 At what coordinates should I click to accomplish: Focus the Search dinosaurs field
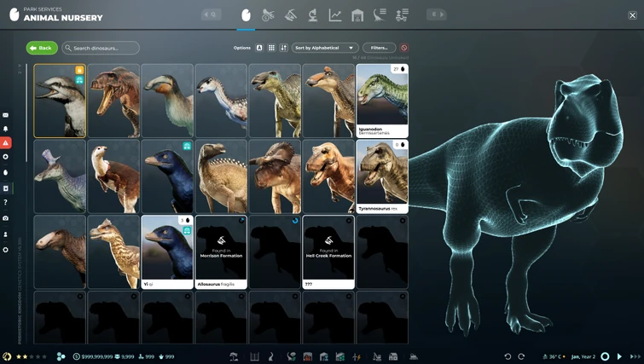pos(101,48)
